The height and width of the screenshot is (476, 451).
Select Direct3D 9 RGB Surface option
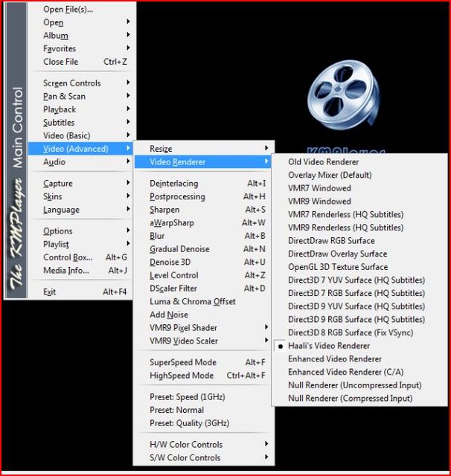click(x=359, y=319)
